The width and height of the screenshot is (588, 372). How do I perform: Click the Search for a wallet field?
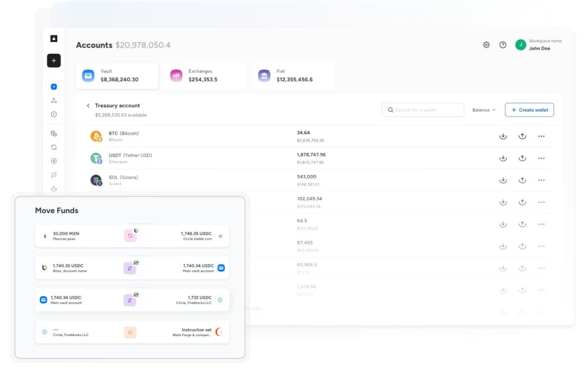tap(423, 110)
